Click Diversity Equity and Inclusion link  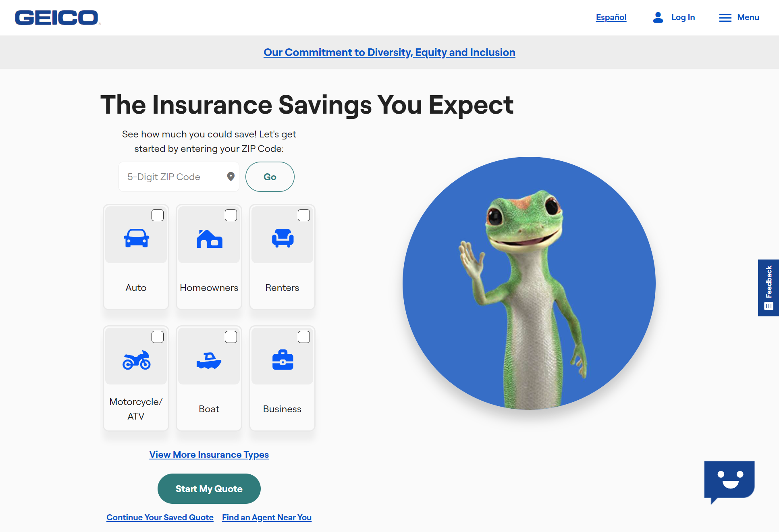point(389,52)
